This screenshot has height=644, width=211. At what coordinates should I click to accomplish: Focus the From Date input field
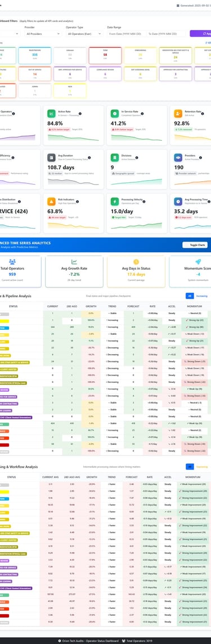pos(126,34)
